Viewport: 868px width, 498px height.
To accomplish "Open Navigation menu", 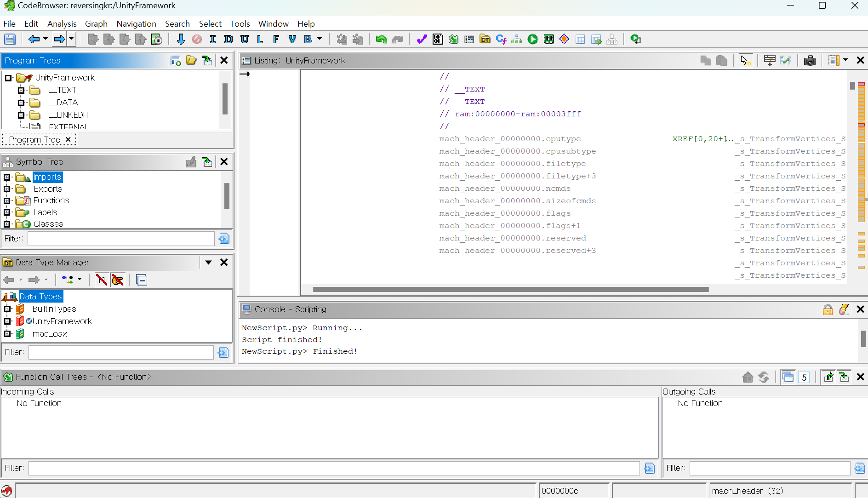I will coord(136,23).
